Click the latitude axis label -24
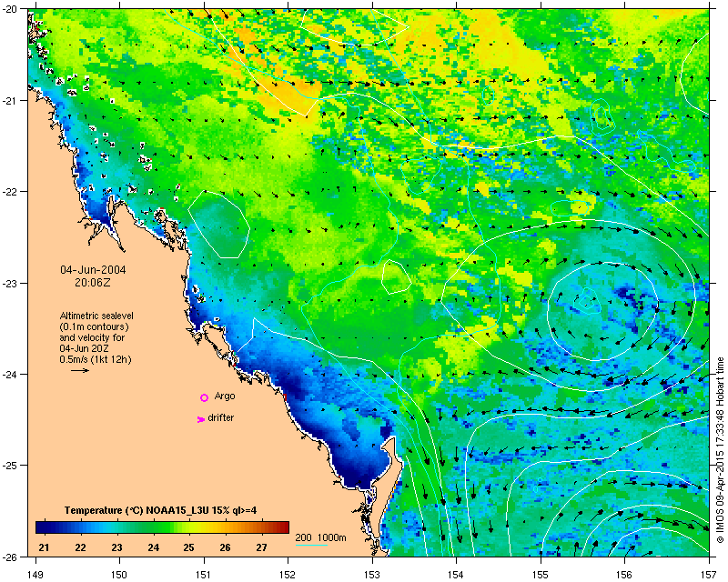 [x=10, y=374]
